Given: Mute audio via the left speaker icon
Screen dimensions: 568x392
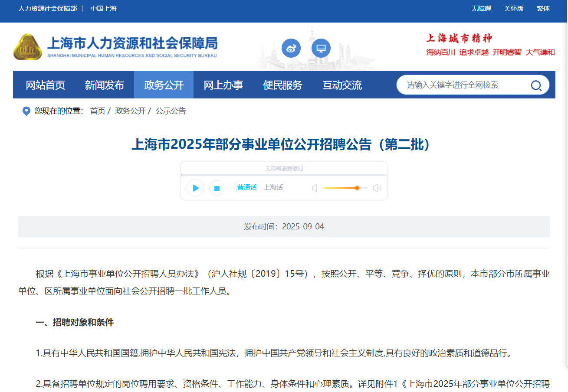Looking at the screenshot, I should (315, 187).
